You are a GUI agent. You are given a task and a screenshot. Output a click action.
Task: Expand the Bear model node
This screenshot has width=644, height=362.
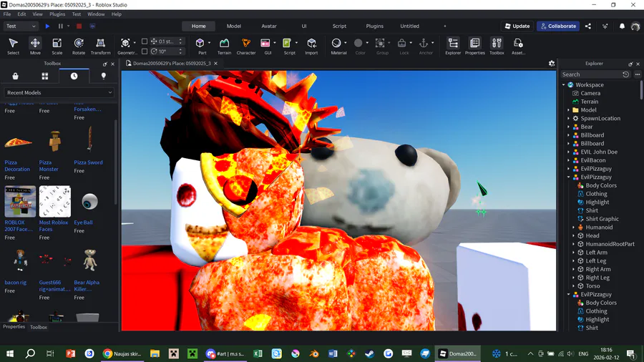click(x=569, y=127)
